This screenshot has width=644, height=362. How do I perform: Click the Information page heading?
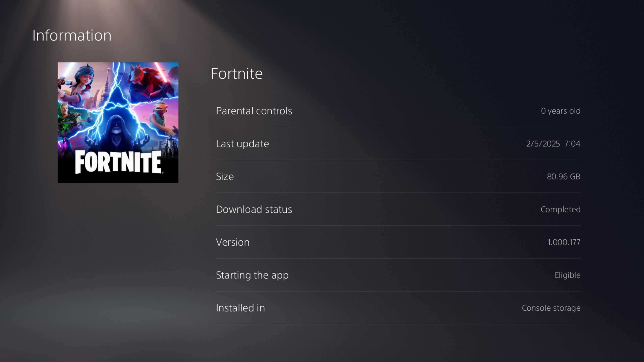pos(72,35)
